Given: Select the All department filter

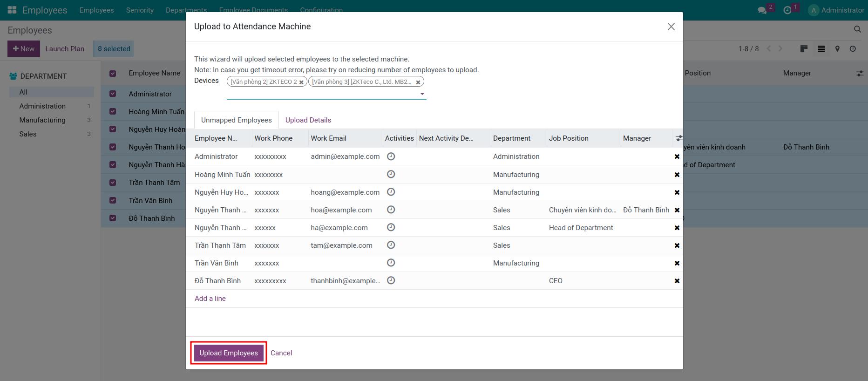Looking at the screenshot, I should coord(52,92).
